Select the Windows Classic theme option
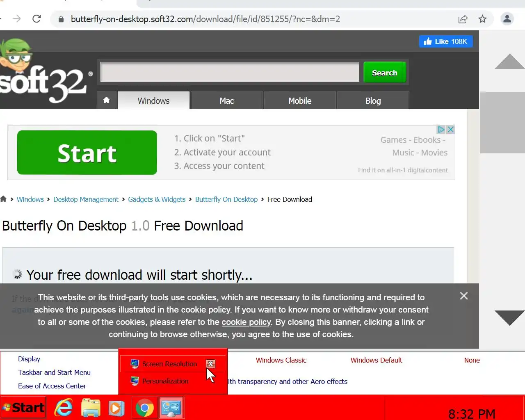 (x=281, y=360)
